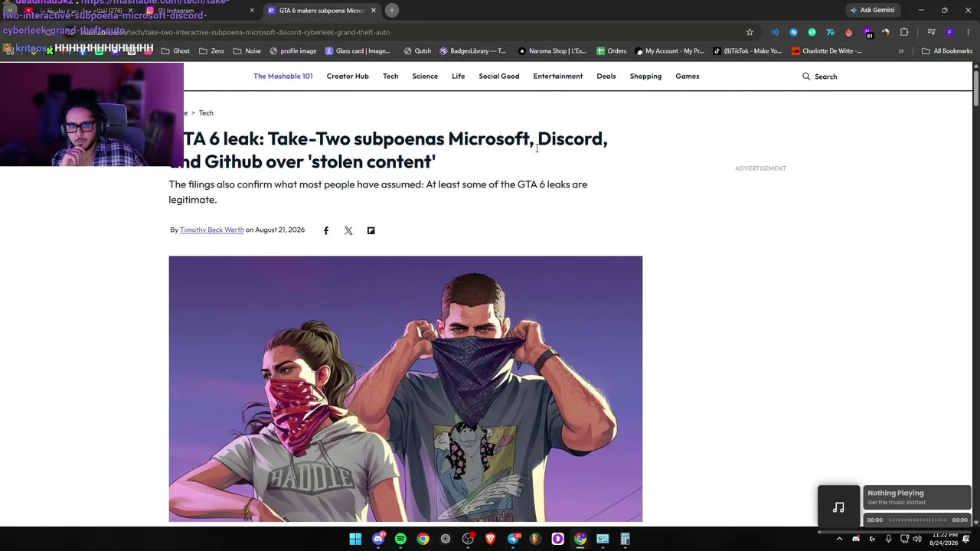Open the Glass card bookmark

click(358, 51)
